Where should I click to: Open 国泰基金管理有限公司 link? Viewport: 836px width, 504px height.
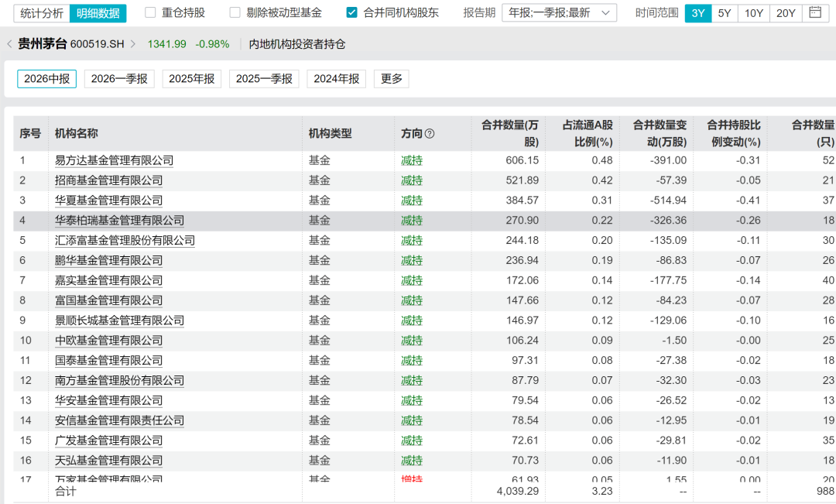point(109,361)
